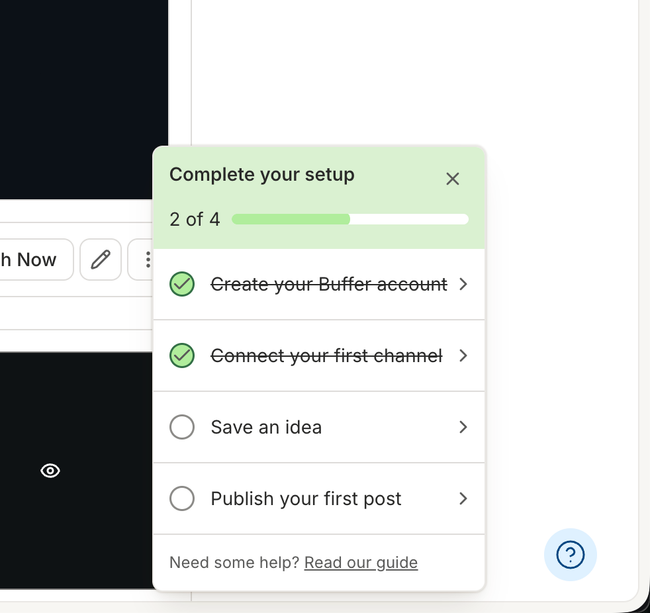Image resolution: width=650 pixels, height=613 pixels.
Task: Click the Complete your setup heading
Action: (x=262, y=174)
